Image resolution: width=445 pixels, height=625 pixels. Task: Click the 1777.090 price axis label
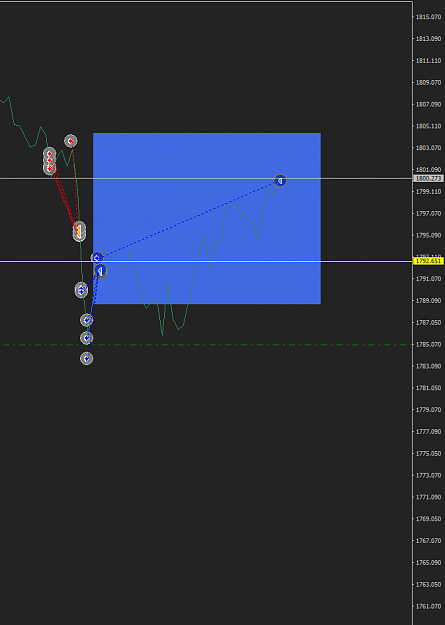429,432
